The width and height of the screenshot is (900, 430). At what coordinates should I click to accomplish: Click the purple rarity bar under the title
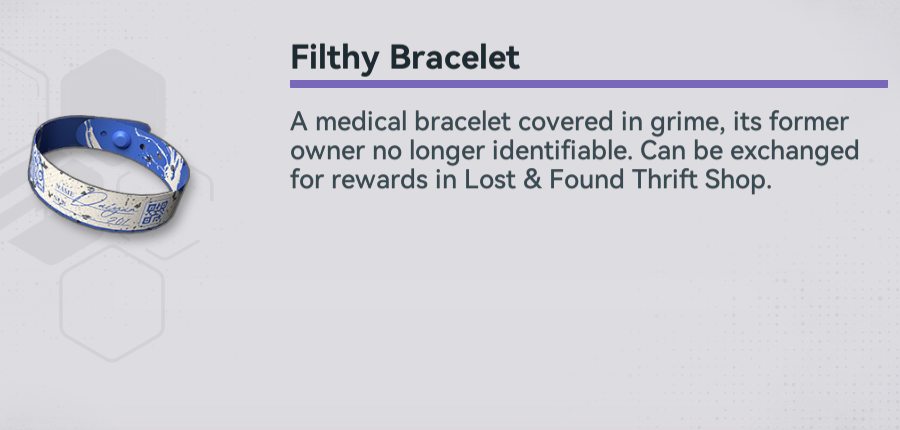point(589,84)
